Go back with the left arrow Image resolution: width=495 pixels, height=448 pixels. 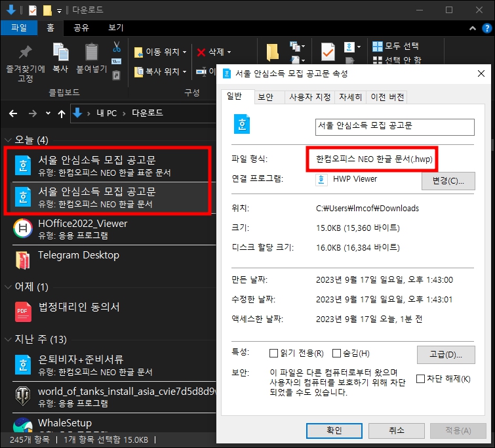[x=13, y=113]
